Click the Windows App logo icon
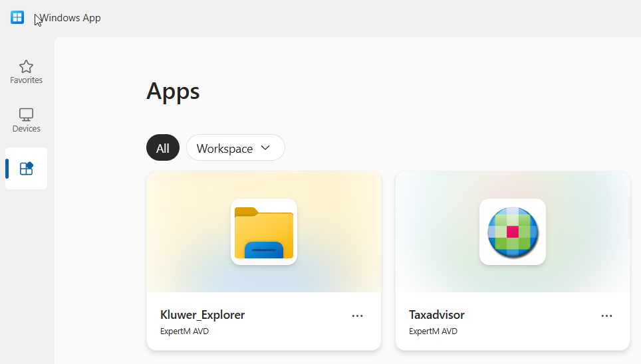This screenshot has height=364, width=641. point(17,18)
